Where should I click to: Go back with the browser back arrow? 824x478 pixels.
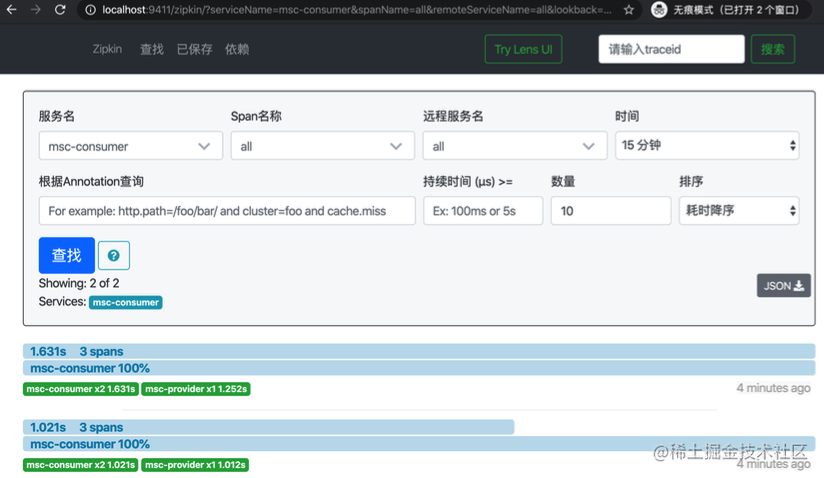[x=11, y=9]
